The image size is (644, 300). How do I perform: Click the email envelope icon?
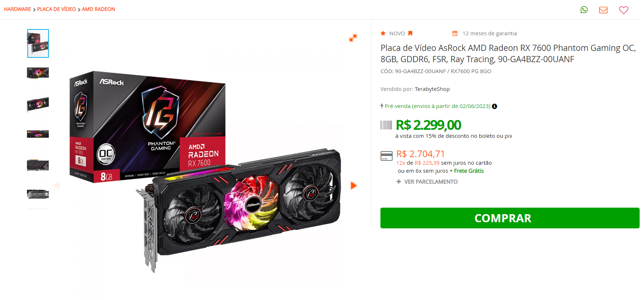coord(603,10)
